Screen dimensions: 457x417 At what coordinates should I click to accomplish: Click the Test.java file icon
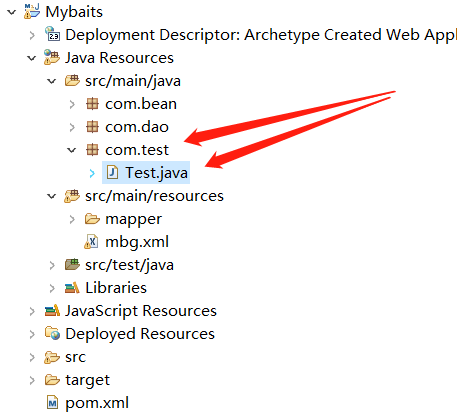coord(112,173)
